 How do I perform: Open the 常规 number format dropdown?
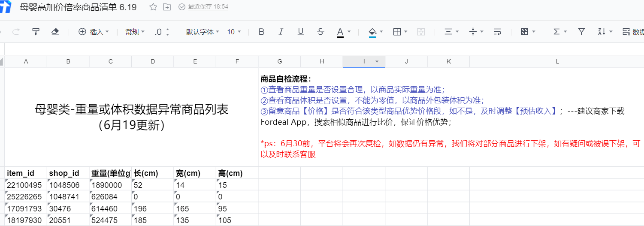tap(135, 32)
